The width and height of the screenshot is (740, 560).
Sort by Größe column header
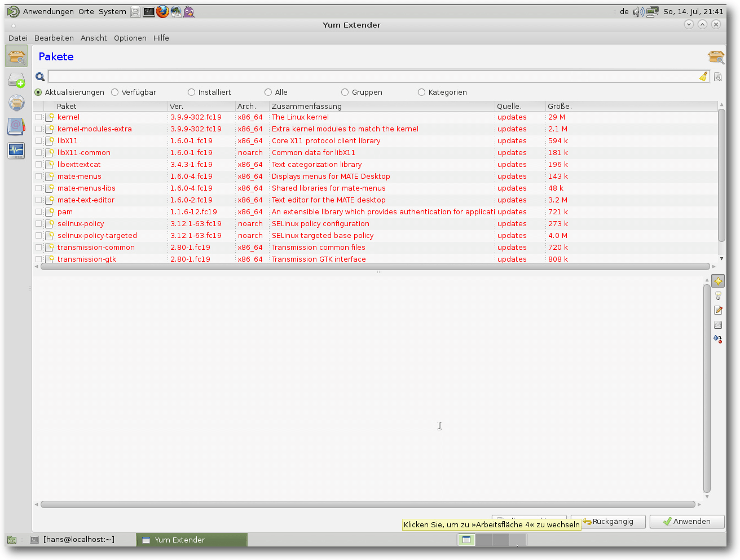click(631, 106)
